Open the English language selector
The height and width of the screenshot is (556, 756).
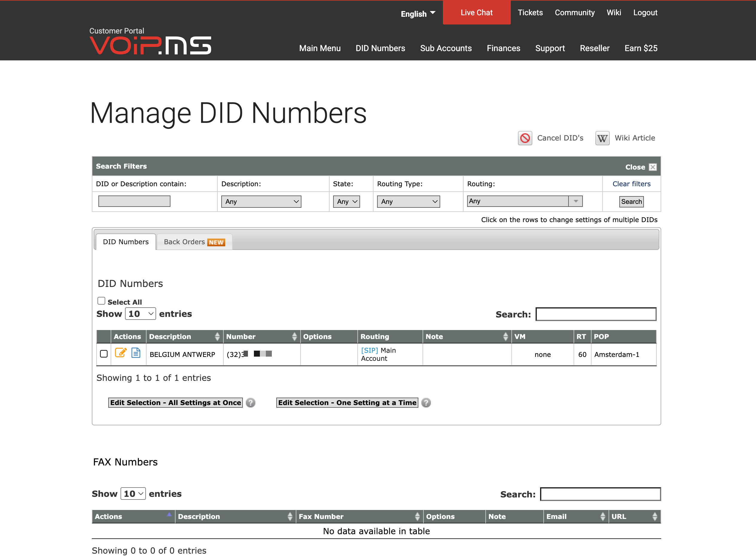point(417,14)
